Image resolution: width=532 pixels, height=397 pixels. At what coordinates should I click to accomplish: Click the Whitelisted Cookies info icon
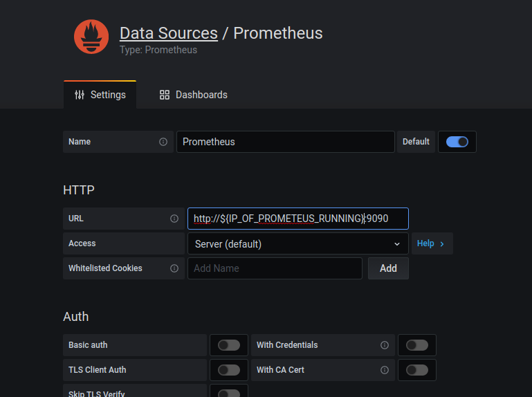[x=174, y=268]
